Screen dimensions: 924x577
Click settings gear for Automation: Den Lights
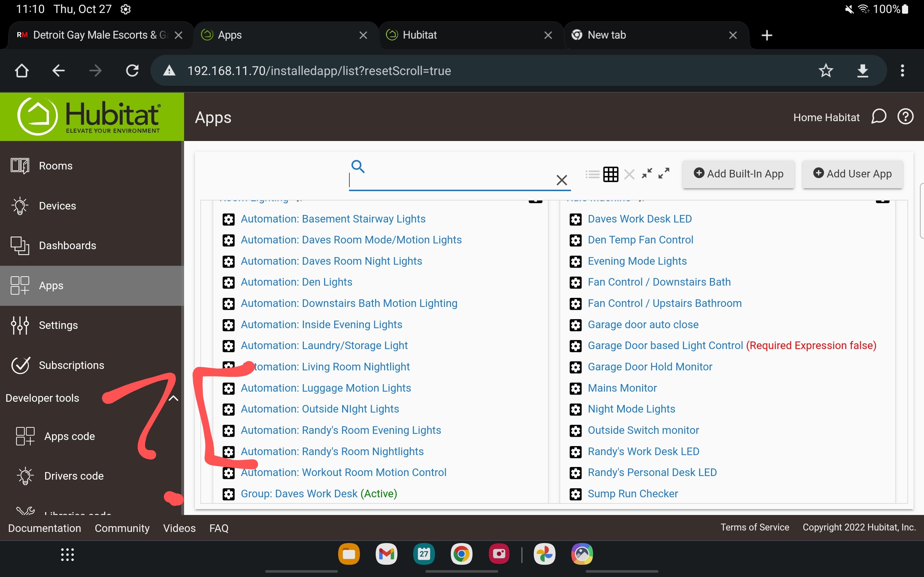228,282
